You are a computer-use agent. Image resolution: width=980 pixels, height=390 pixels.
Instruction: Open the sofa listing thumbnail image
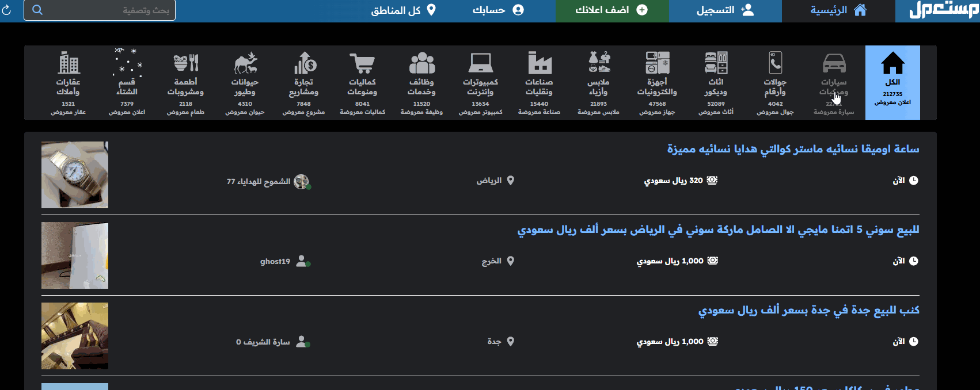tap(75, 336)
